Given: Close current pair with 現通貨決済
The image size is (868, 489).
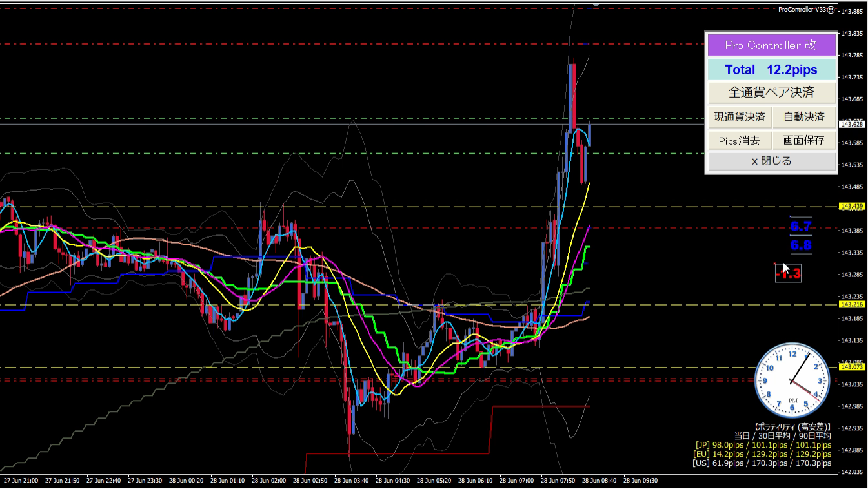Looking at the screenshot, I should 740,117.
